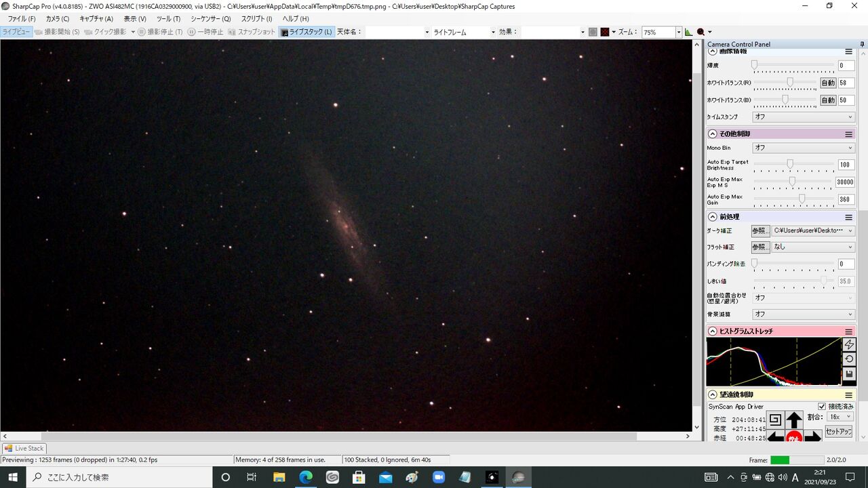Toggle the ライブビュー button
The width and height of the screenshot is (868, 488).
coord(16,32)
